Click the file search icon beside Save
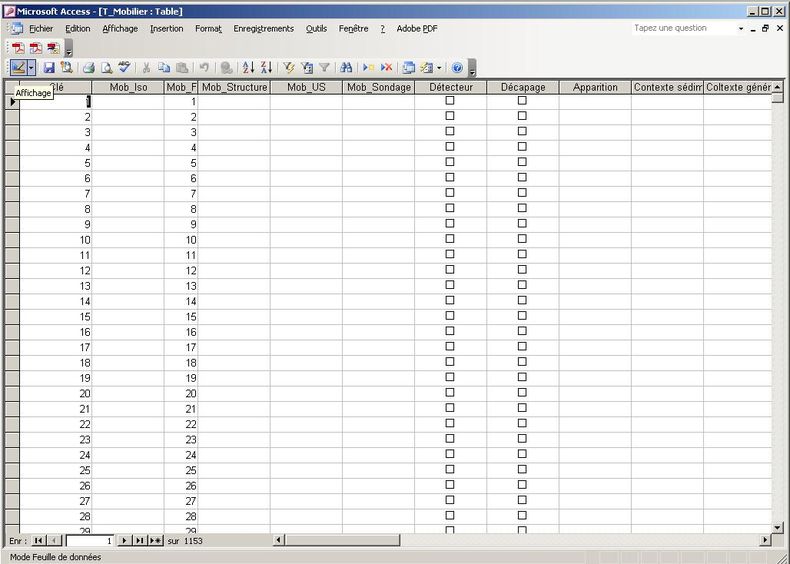 (x=66, y=68)
